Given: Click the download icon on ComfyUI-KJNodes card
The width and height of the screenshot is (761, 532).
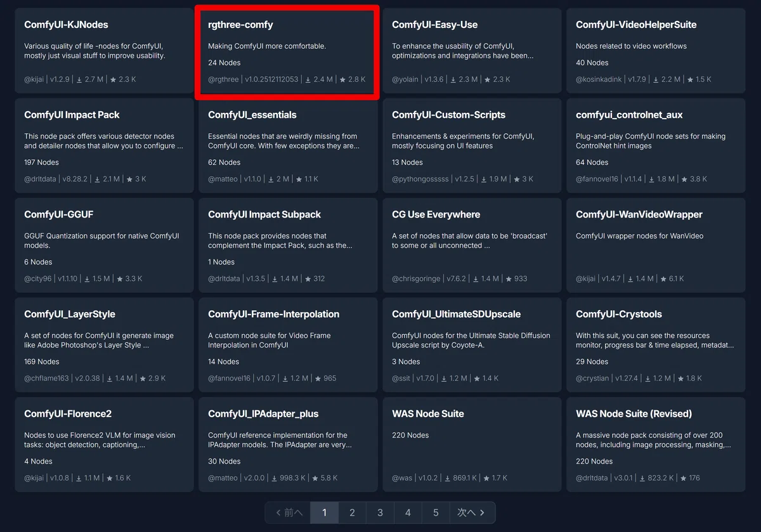Looking at the screenshot, I should click(x=79, y=80).
